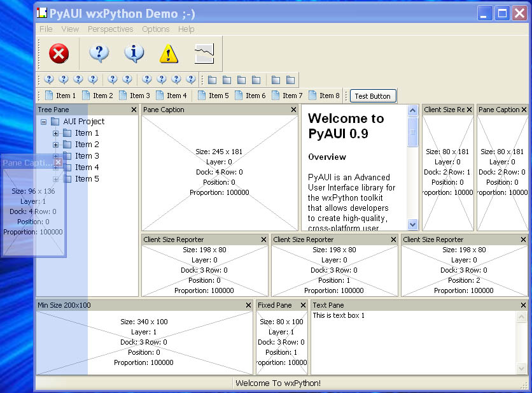Open the Perspectives menu
The height and width of the screenshot is (393, 532).
click(x=110, y=29)
